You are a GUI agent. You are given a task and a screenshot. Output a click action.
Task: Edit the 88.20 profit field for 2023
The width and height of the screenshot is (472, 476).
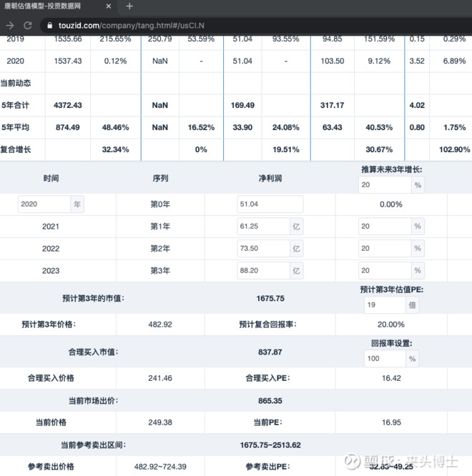[x=263, y=270]
